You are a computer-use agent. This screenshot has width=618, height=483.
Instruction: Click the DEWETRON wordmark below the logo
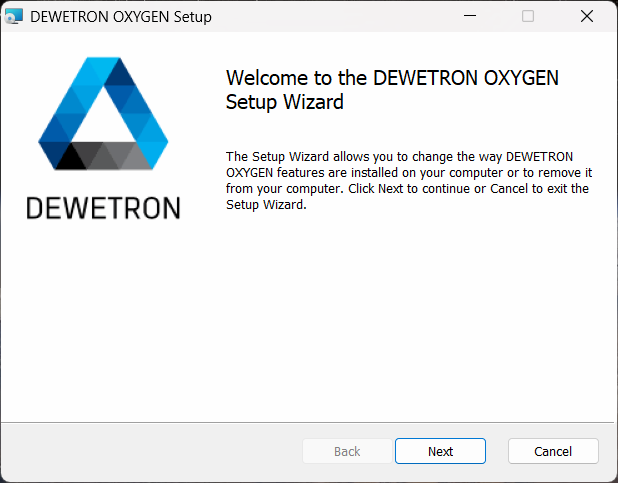(x=104, y=208)
